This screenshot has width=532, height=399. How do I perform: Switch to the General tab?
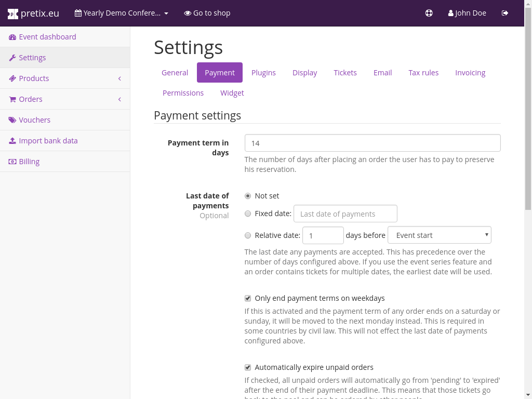point(175,73)
